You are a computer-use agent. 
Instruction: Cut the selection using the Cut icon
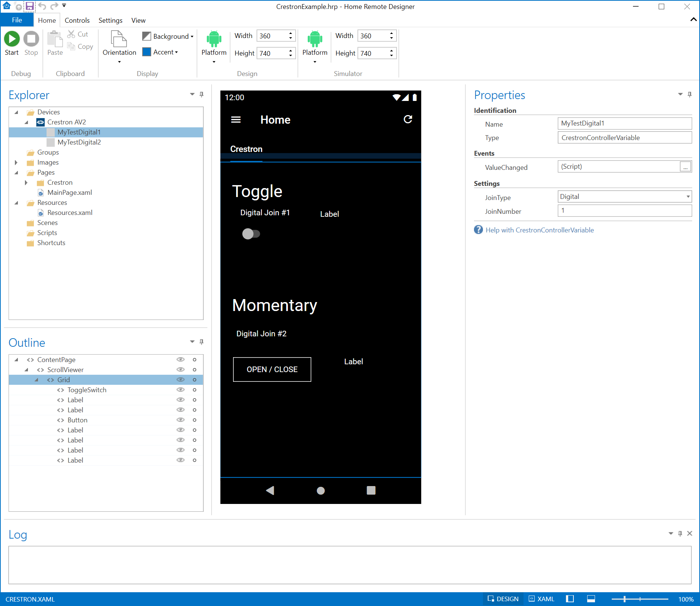(71, 34)
